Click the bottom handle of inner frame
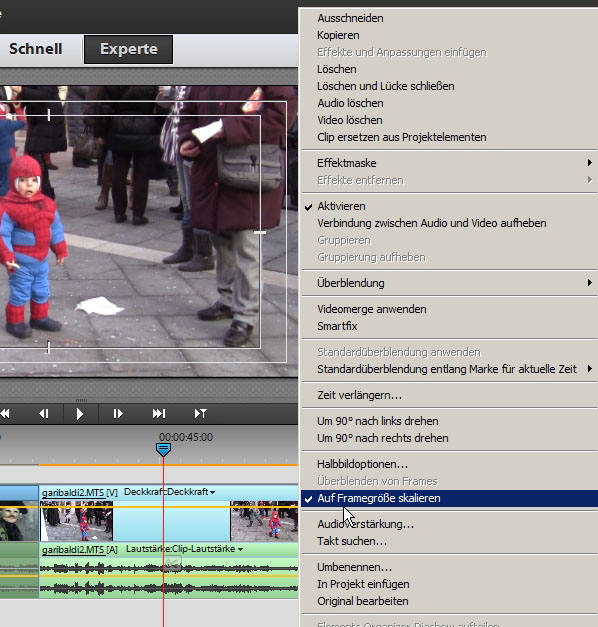Image resolution: width=598 pixels, height=627 pixels. point(48,347)
